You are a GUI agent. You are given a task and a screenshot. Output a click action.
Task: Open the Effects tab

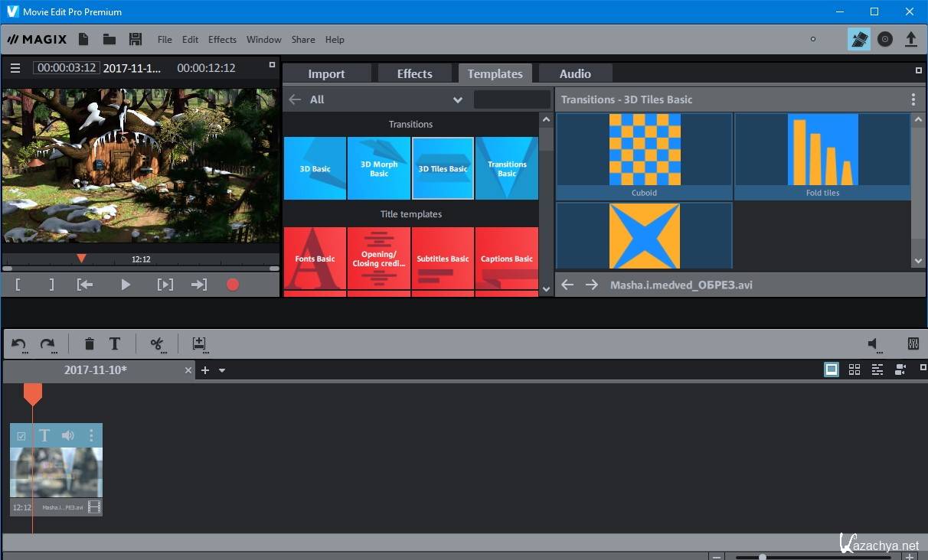point(414,73)
